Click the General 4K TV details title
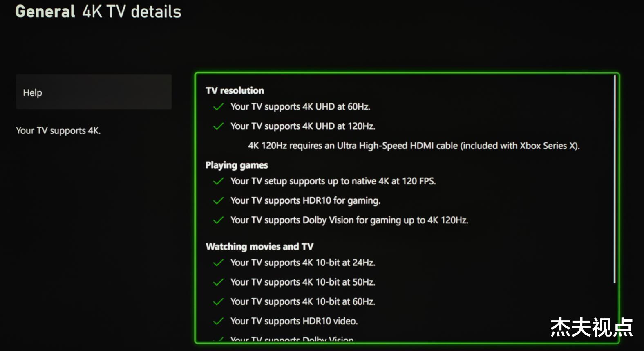 click(x=98, y=12)
